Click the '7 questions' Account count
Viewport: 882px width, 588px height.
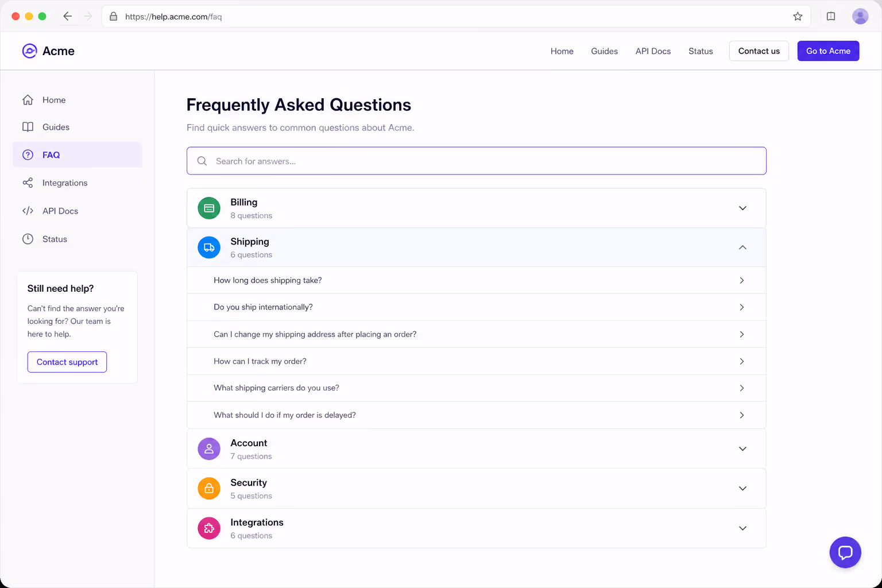click(251, 457)
